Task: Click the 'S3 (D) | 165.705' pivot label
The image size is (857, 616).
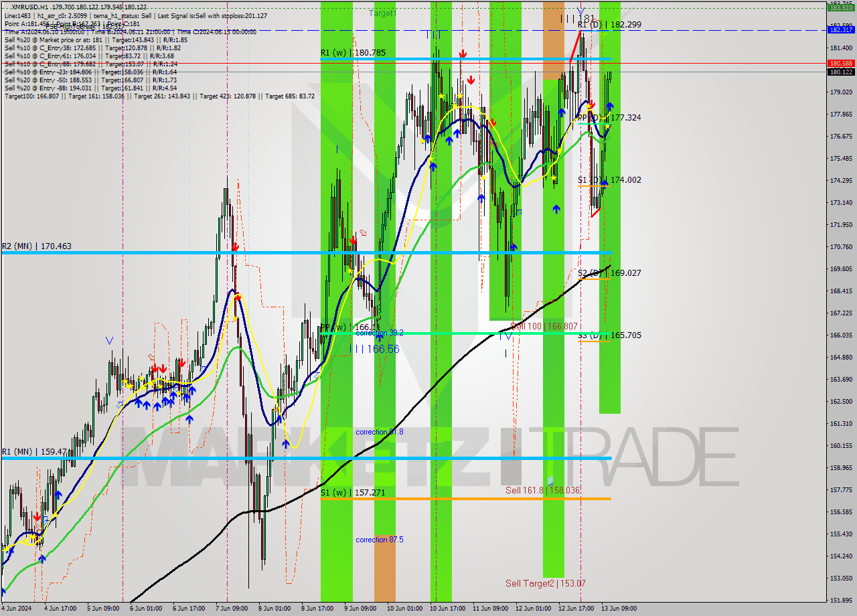Action: tap(609, 335)
